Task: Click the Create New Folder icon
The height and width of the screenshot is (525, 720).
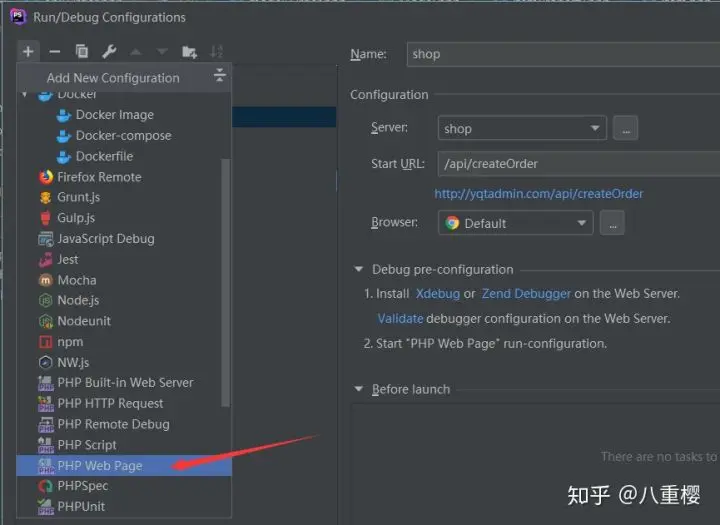Action: 189,52
